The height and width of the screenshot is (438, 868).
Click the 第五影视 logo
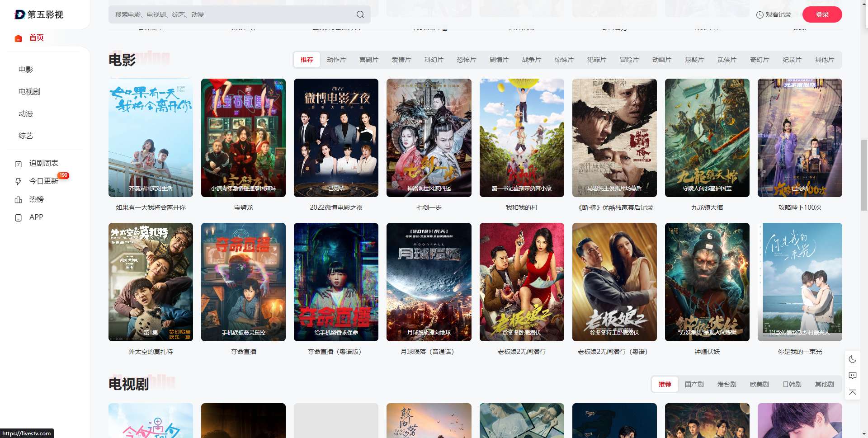39,14
